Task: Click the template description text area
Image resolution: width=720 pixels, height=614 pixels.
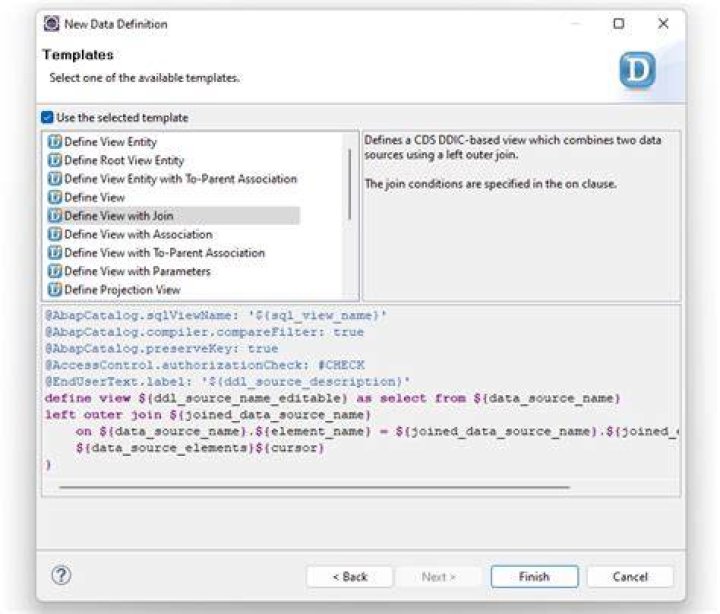Action: pos(522,216)
